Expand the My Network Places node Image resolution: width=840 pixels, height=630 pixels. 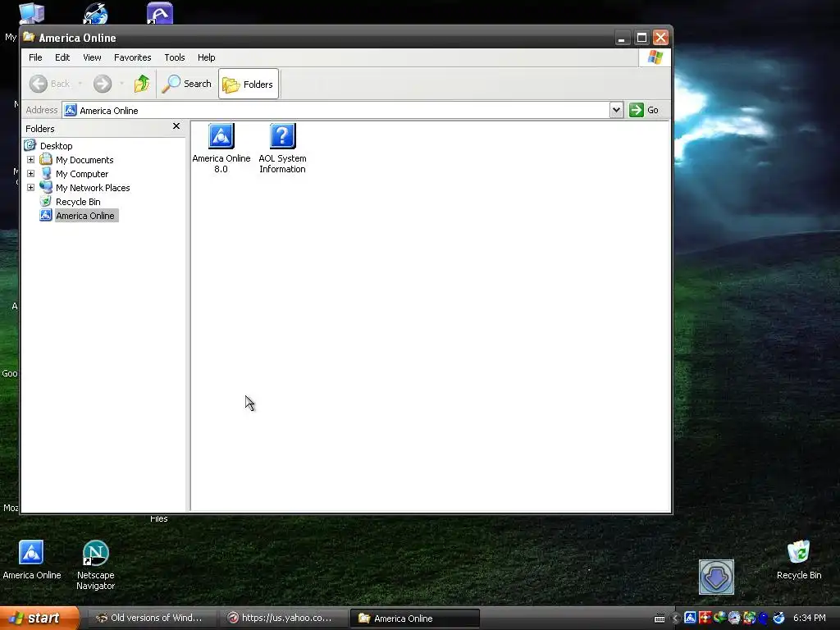30,188
